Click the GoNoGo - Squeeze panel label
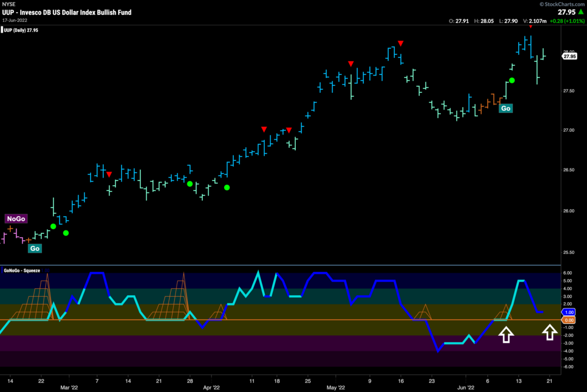Viewport: 587px width, 392px height. pyautogui.click(x=22, y=270)
